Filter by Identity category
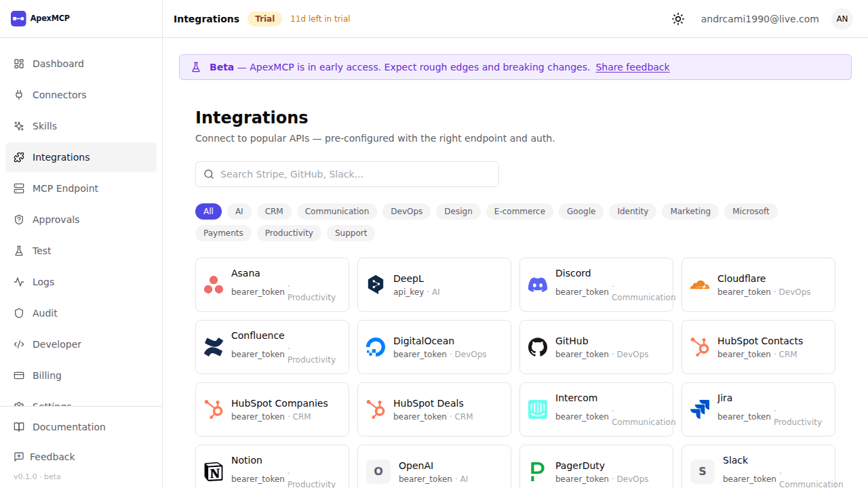 pyautogui.click(x=633, y=211)
